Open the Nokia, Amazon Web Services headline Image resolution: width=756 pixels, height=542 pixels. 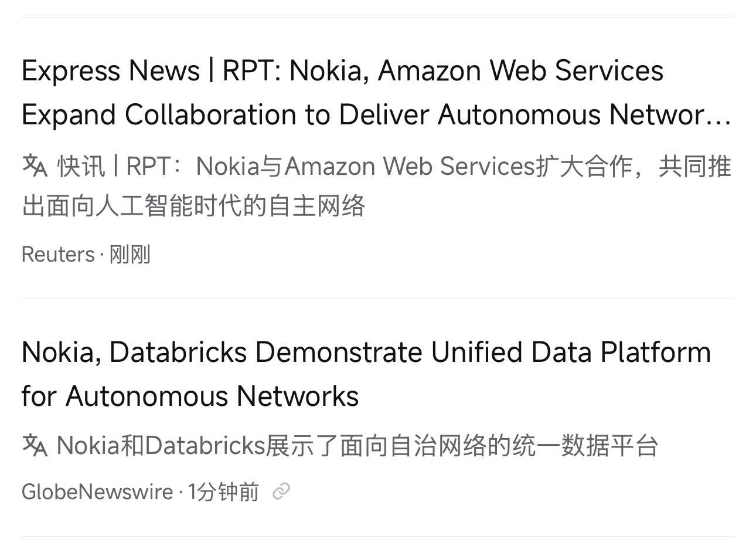coord(376,93)
